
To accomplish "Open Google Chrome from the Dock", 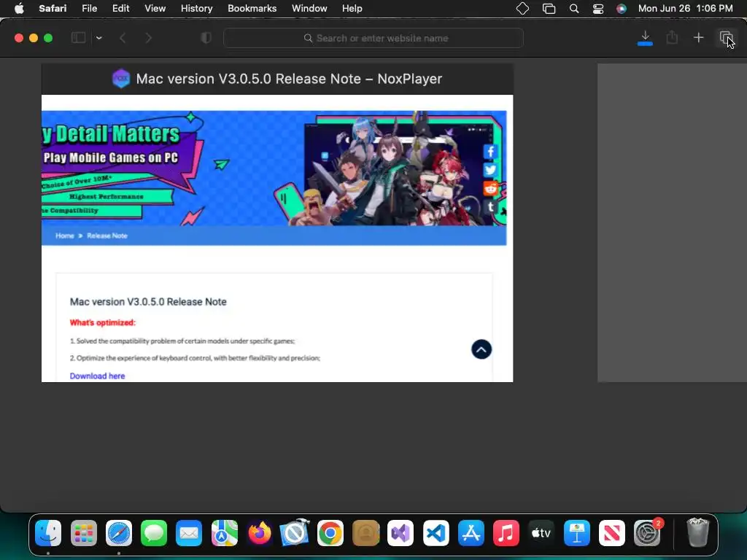I will pos(330,533).
